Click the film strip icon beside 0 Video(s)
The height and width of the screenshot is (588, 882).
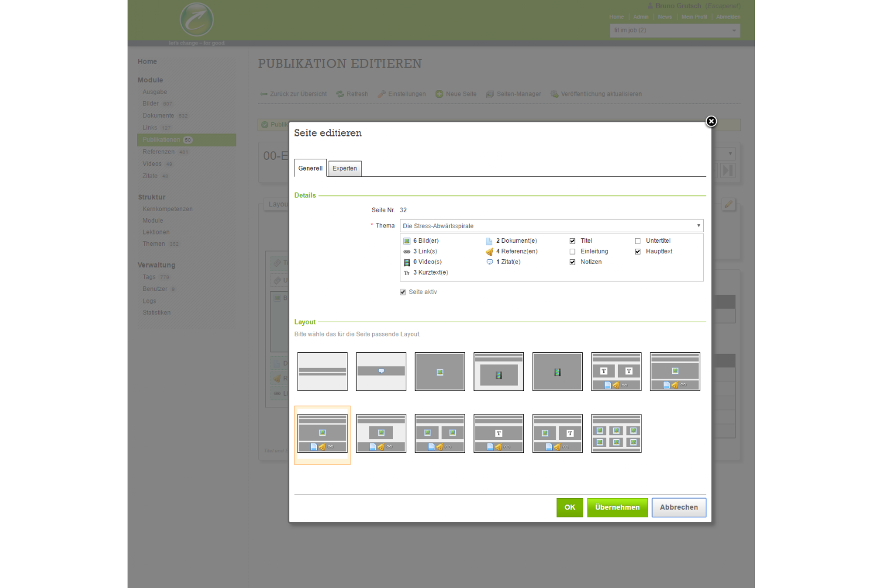pos(407,262)
